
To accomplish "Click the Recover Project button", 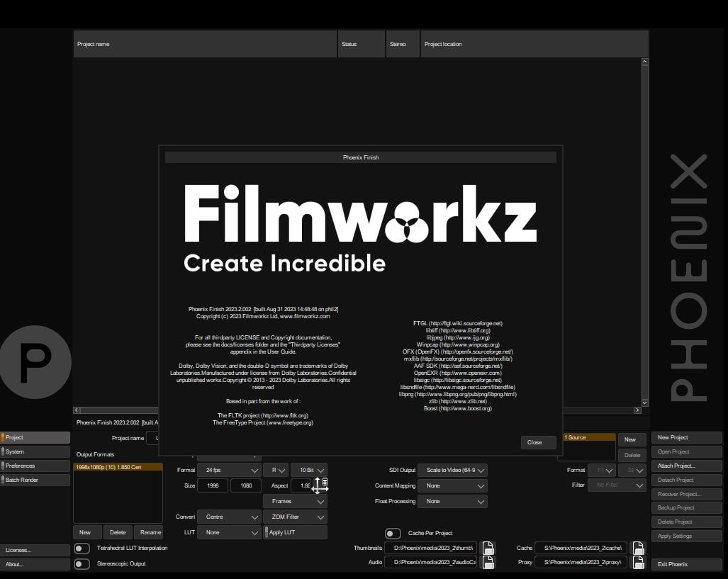I will click(x=687, y=494).
